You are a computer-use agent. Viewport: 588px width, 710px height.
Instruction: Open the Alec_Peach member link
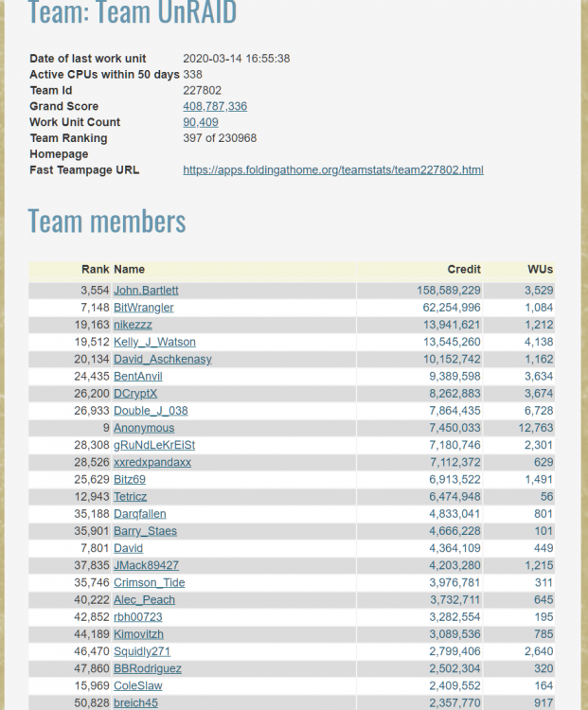[144, 600]
